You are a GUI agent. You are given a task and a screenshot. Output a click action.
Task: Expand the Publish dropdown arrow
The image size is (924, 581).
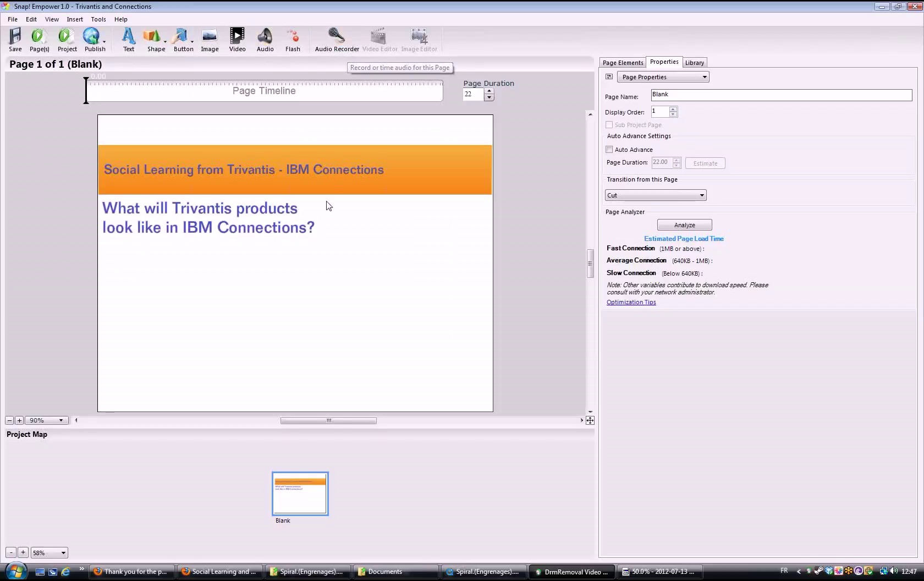[x=104, y=41]
